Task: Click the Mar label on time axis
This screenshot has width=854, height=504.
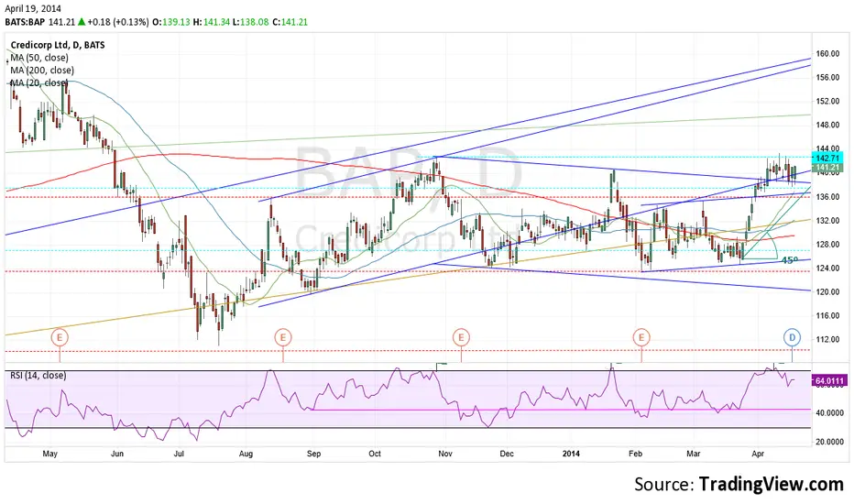Action: pos(694,454)
